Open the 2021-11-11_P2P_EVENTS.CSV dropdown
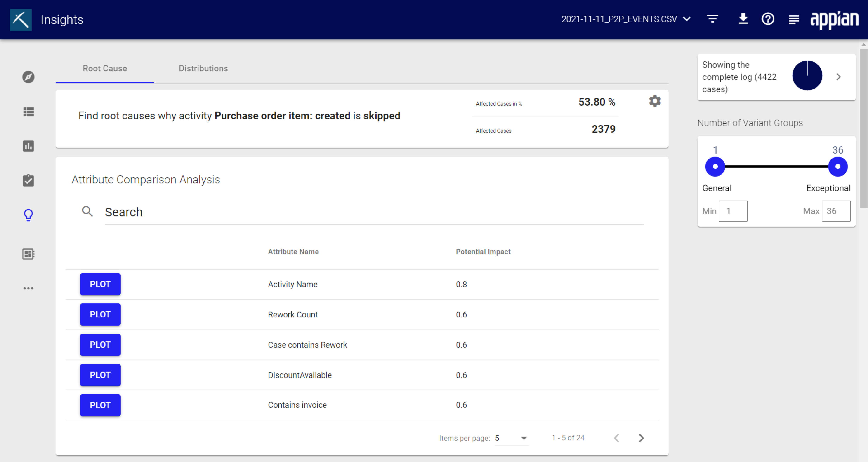Viewport: 868px width, 462px height. click(x=626, y=19)
